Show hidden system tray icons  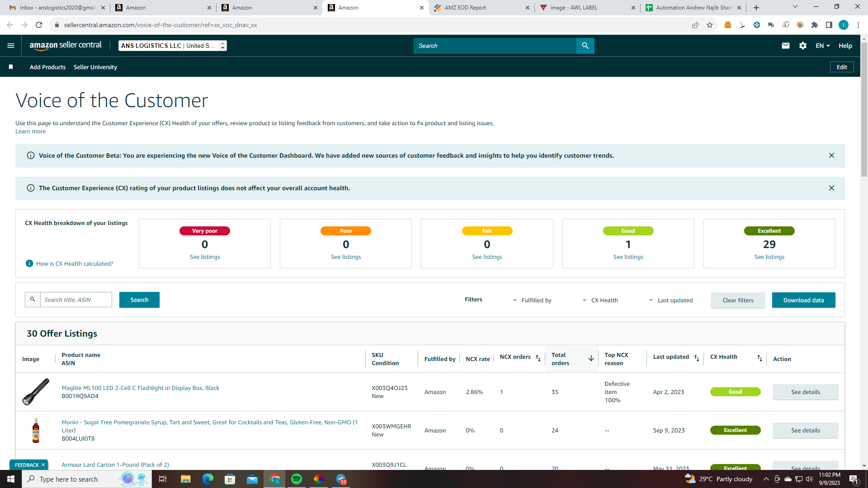tap(766, 479)
